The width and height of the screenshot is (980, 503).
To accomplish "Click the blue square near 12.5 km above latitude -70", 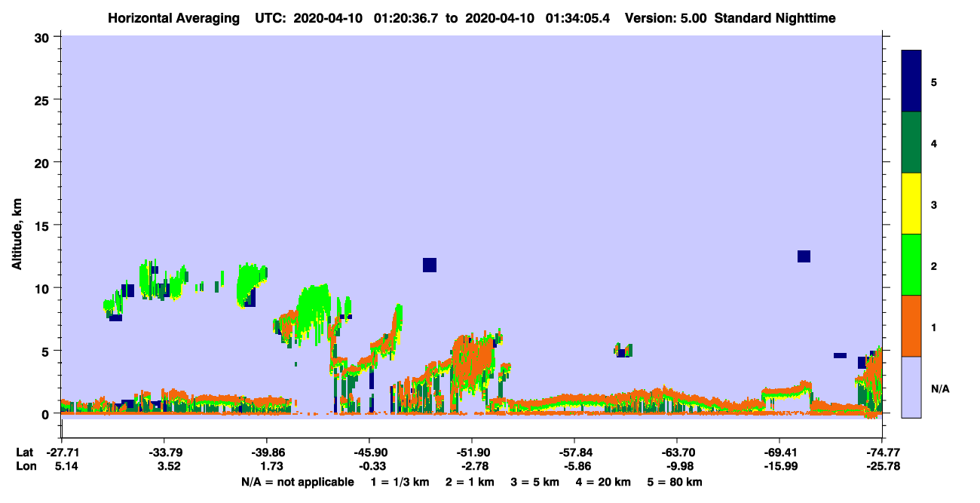I will [x=804, y=256].
